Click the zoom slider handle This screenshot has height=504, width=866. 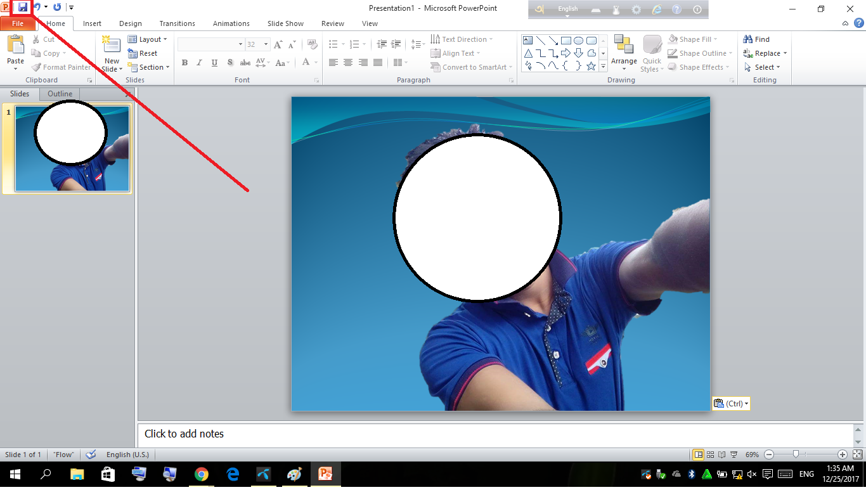coord(795,455)
